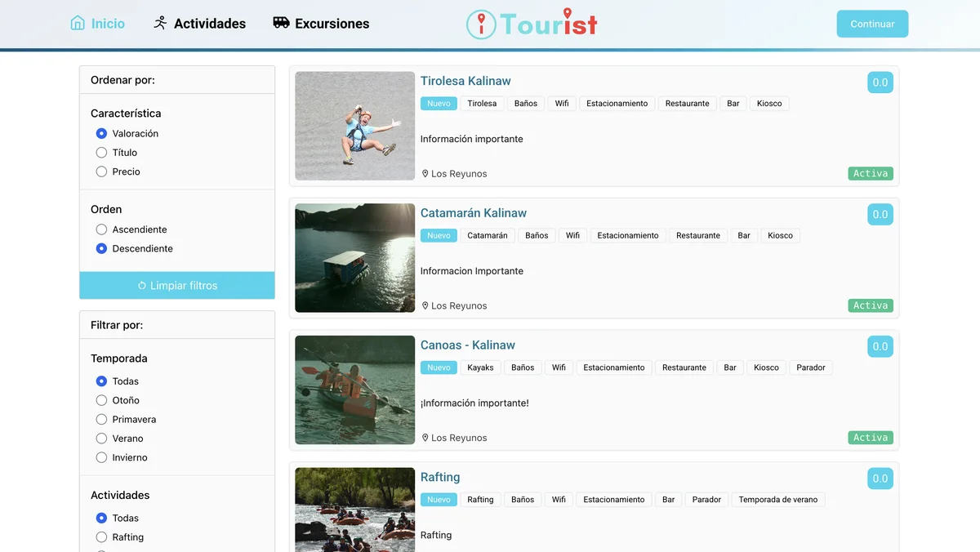Click the Kayaks tag
Image resolution: width=980 pixels, height=552 pixels.
click(x=480, y=368)
